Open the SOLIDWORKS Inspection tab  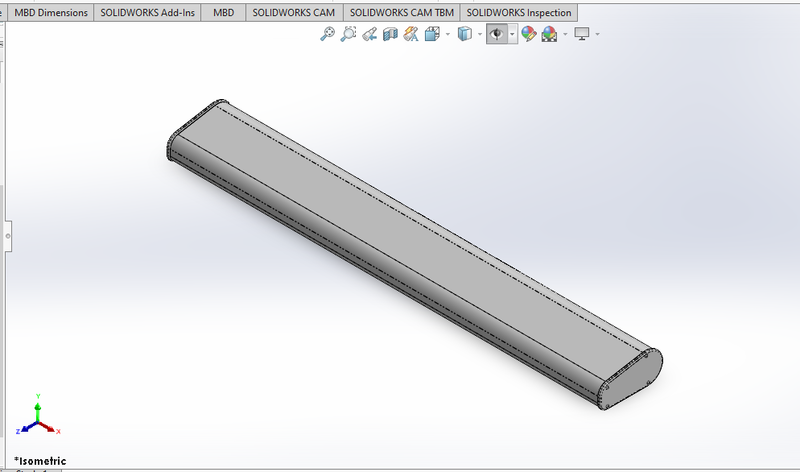(x=519, y=13)
